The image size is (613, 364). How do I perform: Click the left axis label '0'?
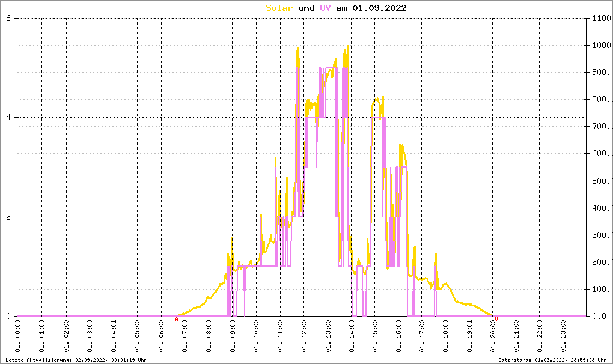[x=8, y=317]
